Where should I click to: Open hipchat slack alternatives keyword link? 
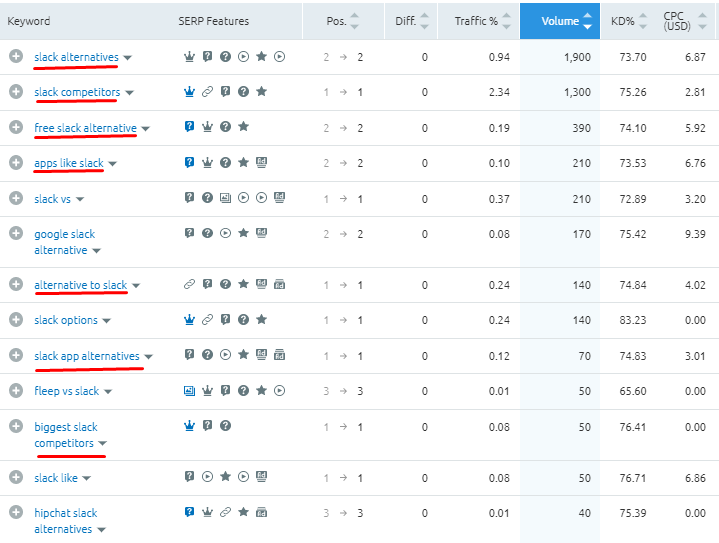(66, 521)
